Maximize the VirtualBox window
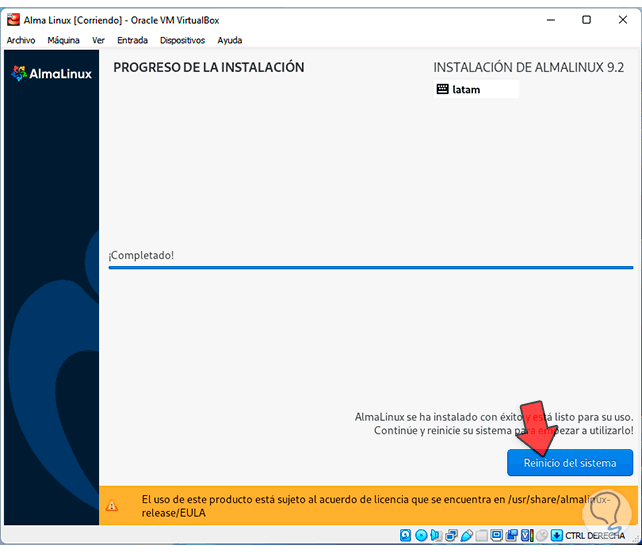The height and width of the screenshot is (552, 642). 586,20
